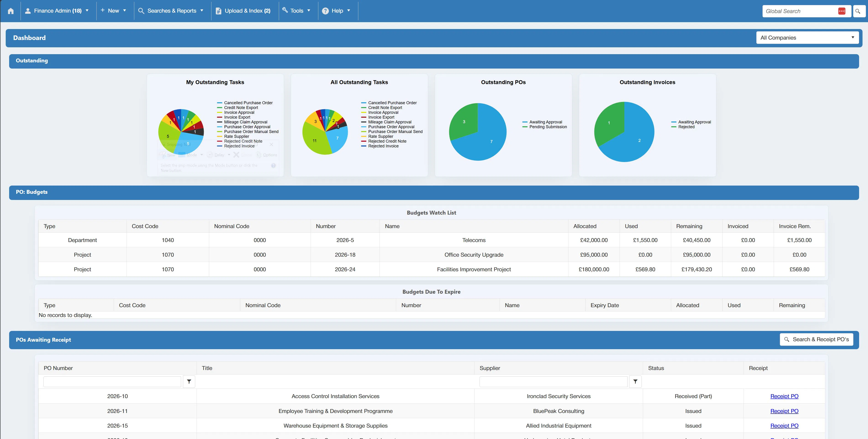Toggle Cancelled Purchase Order legend in My Outstanding Tasks

tap(245, 103)
